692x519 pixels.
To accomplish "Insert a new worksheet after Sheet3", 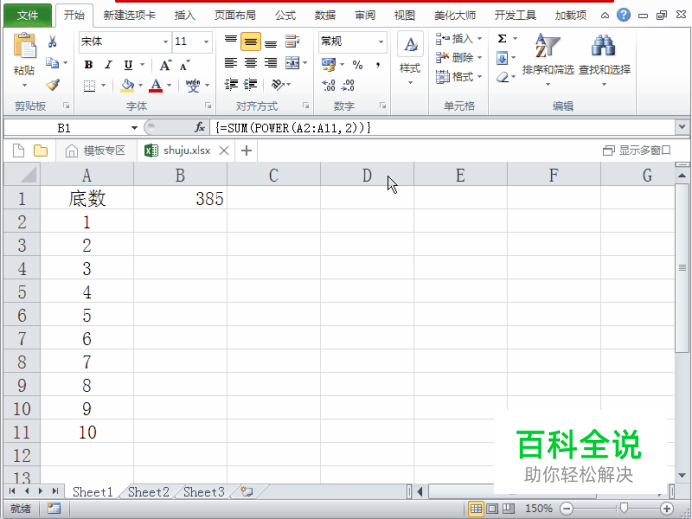I will click(248, 491).
